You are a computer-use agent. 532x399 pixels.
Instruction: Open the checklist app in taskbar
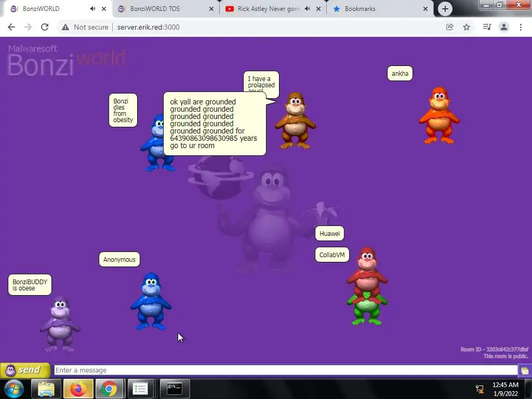pyautogui.click(x=140, y=389)
